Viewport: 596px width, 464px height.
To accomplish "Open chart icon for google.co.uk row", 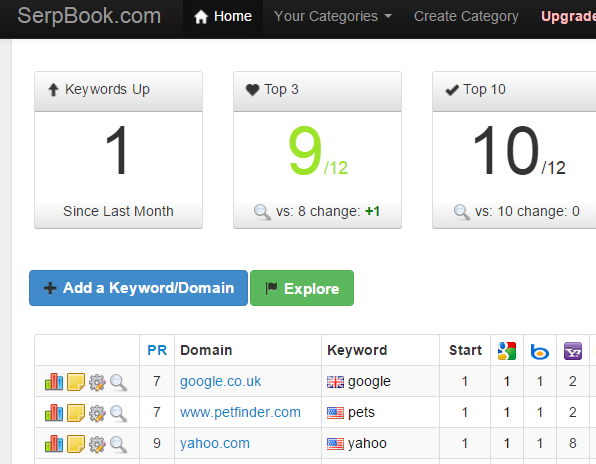I will tap(54, 382).
